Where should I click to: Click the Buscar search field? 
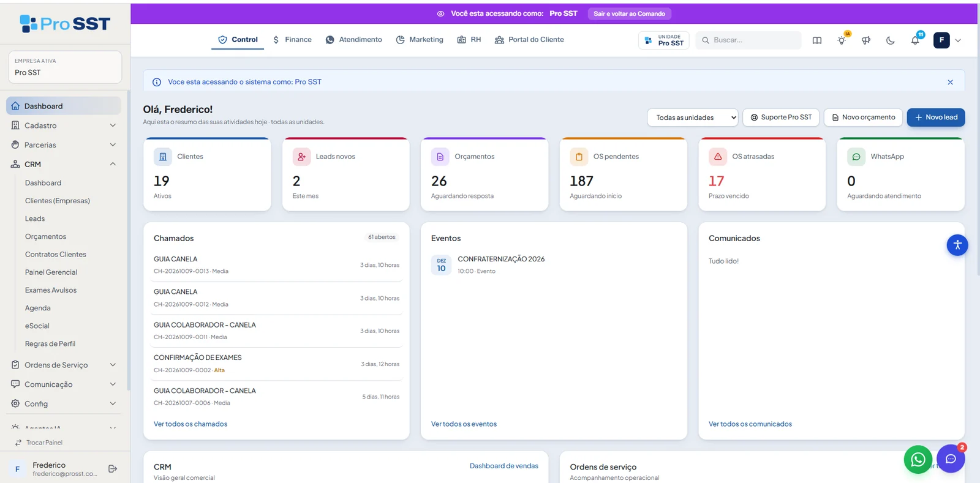click(748, 40)
